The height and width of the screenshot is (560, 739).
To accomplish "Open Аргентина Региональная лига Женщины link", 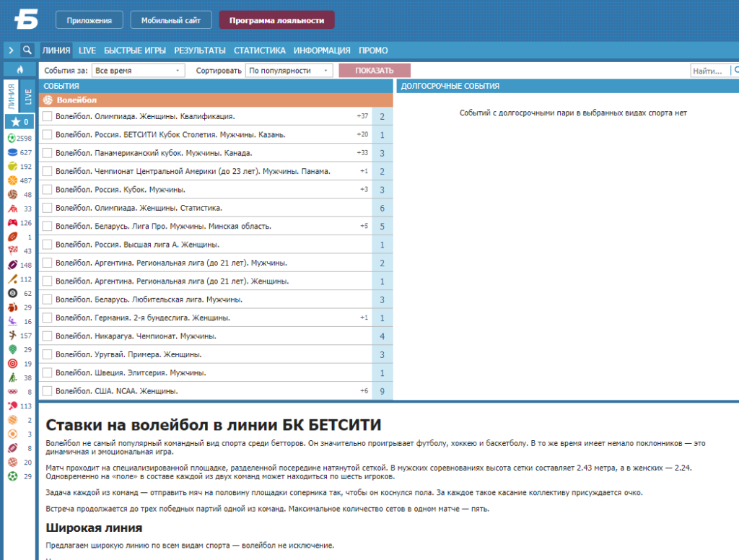I will pos(172,281).
